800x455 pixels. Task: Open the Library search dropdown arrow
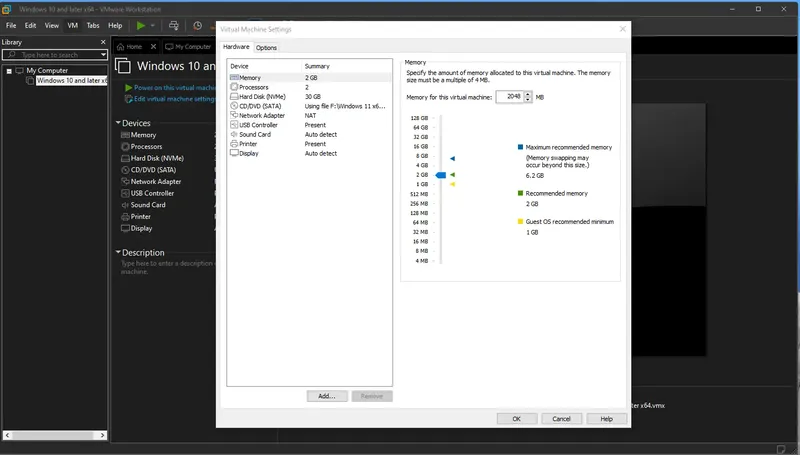(x=103, y=55)
